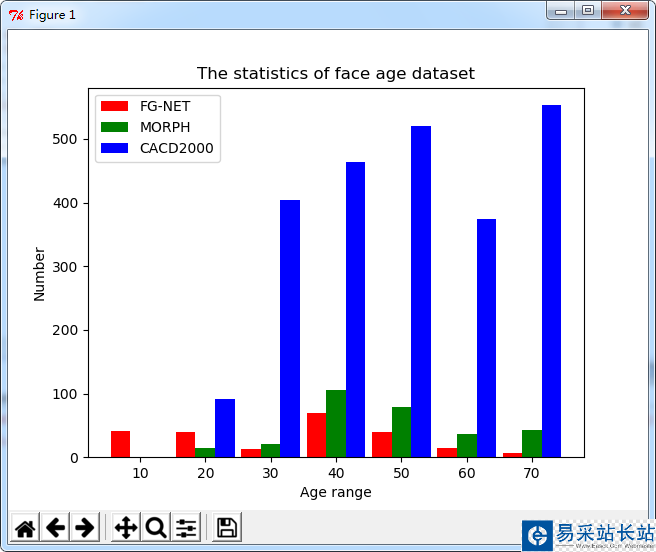Go forward to next view arrow
The height and width of the screenshot is (552, 656).
click(85, 527)
